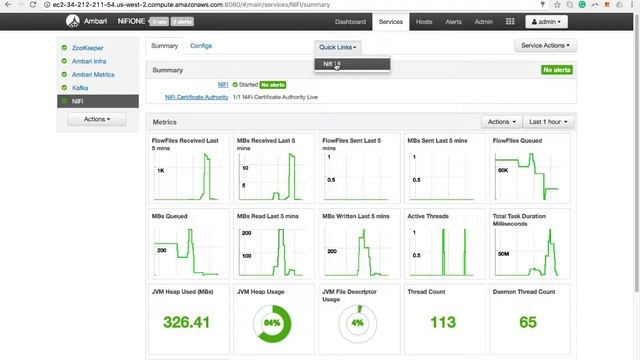
Task: Open Service Actions dropdown
Action: 545,45
